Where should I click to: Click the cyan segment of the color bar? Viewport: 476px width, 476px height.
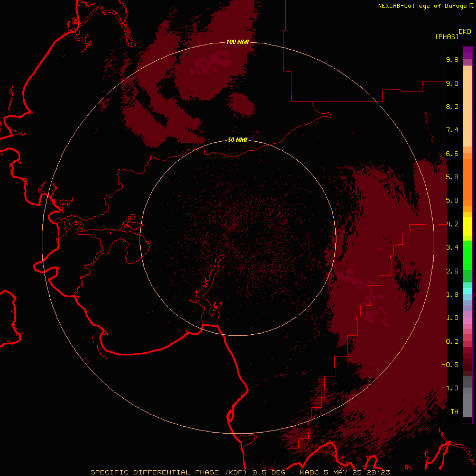point(467,291)
